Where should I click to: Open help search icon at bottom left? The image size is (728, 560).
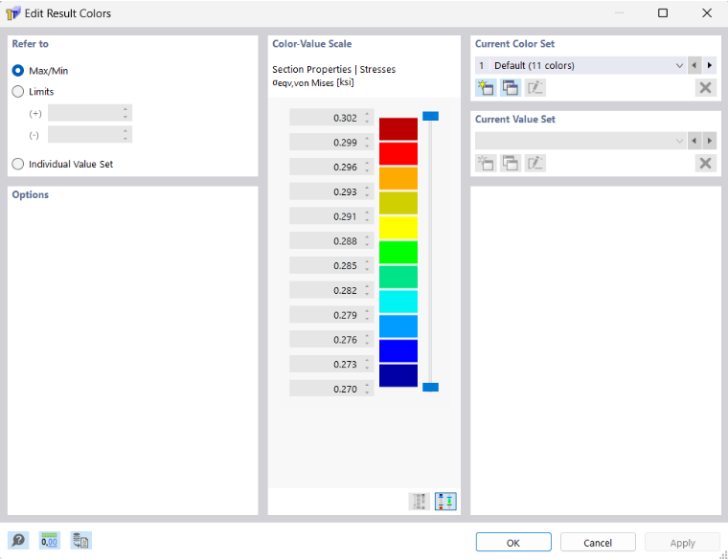click(18, 541)
